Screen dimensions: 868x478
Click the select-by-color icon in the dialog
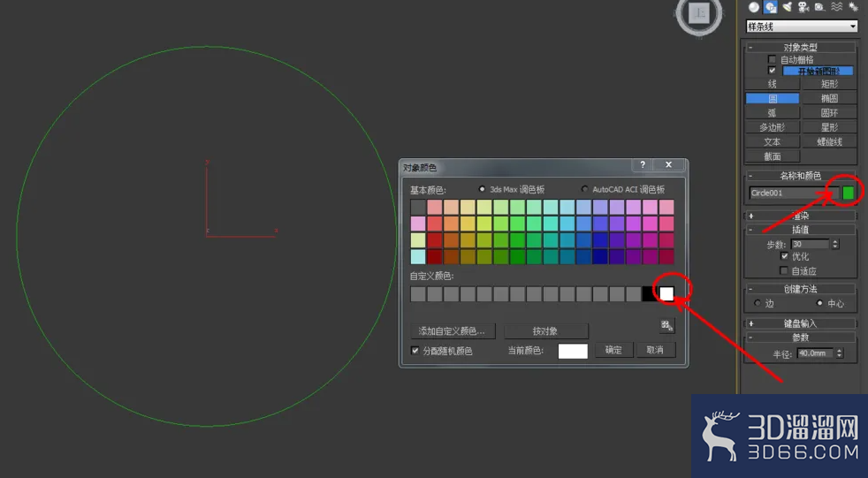[667, 325]
